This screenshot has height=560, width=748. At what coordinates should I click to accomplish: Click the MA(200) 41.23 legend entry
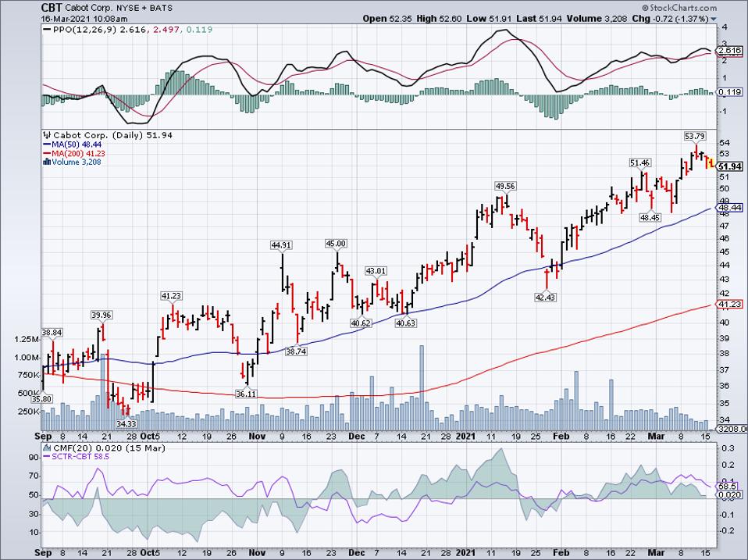(78, 153)
